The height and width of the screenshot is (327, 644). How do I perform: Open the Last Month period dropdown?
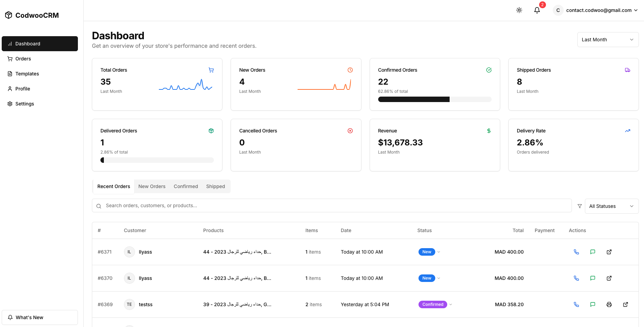pos(608,40)
